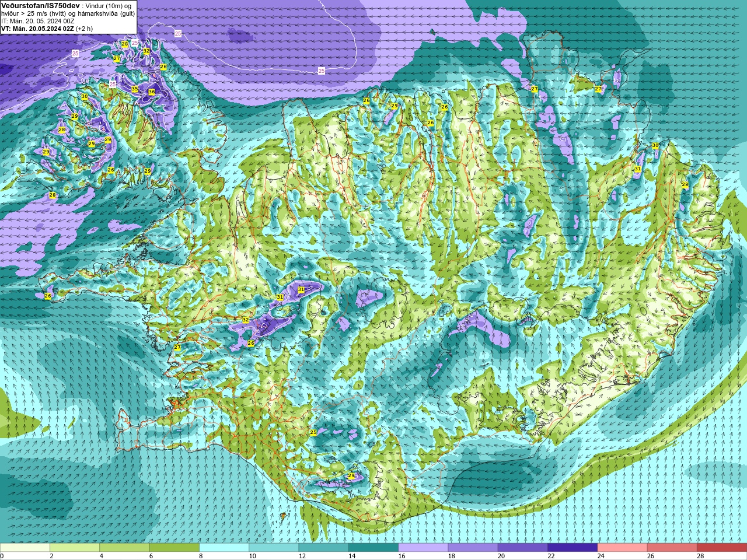Click the light lavender 16–18 legend swatch
Viewport: 747px width, 560px height.
[x=423, y=547]
